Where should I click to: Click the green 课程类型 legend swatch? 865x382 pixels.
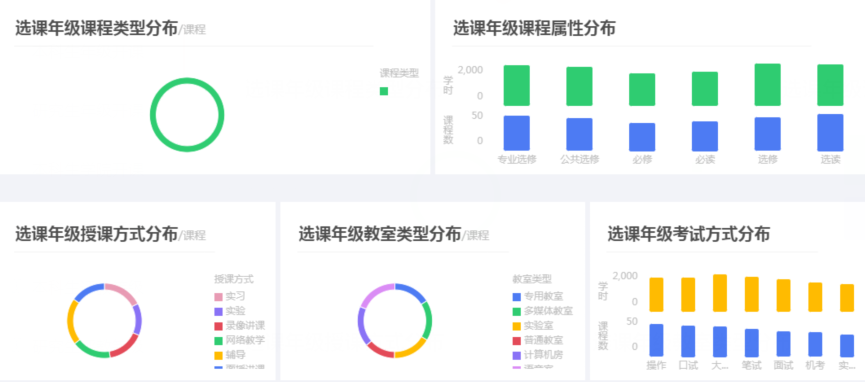[384, 91]
